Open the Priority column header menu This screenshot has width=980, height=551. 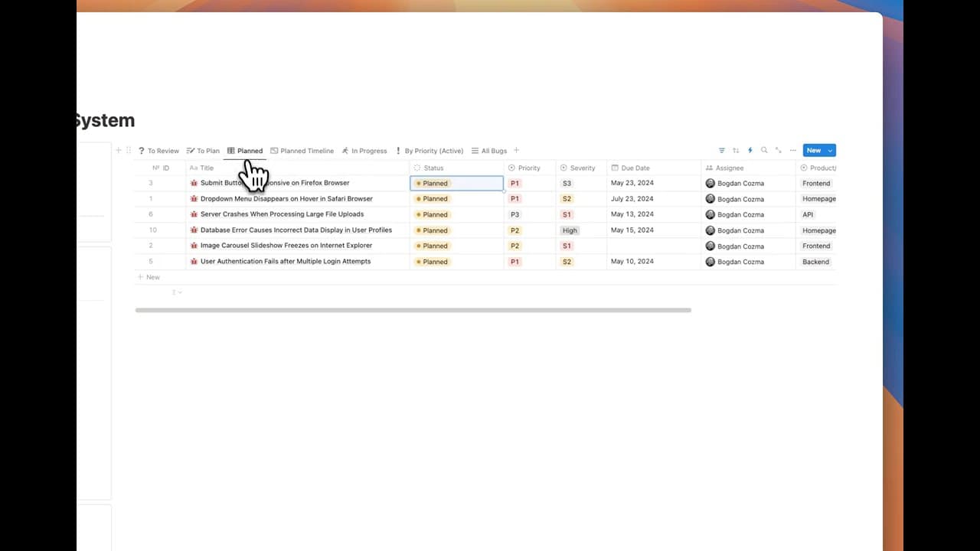(528, 168)
